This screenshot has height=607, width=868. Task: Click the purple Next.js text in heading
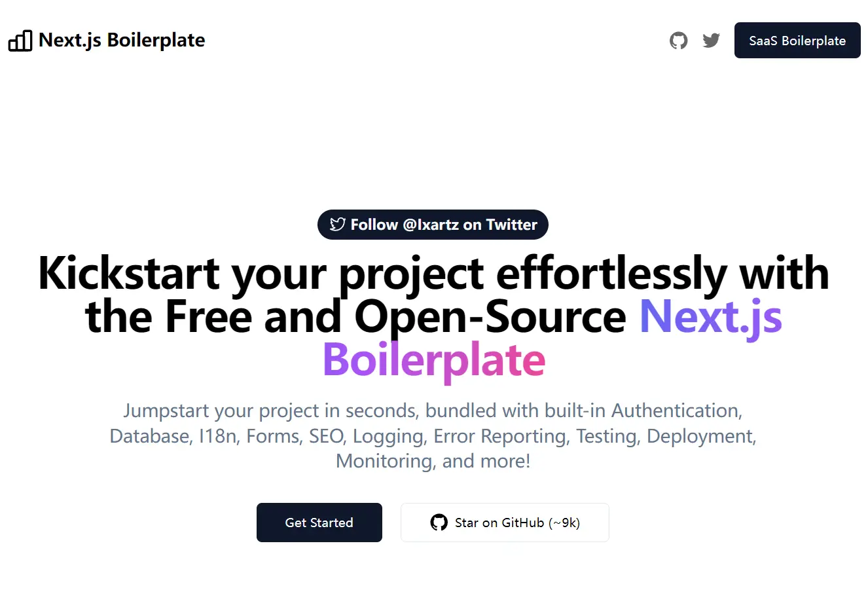pos(710,317)
